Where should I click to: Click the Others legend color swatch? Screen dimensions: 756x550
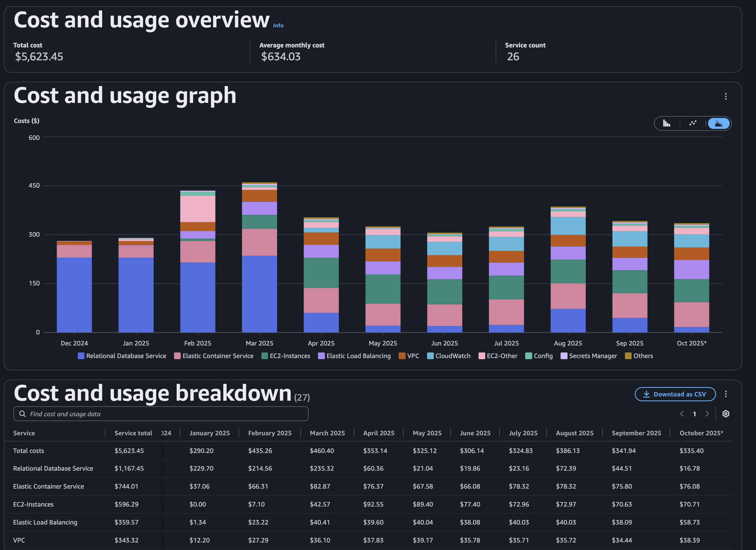[628, 356]
